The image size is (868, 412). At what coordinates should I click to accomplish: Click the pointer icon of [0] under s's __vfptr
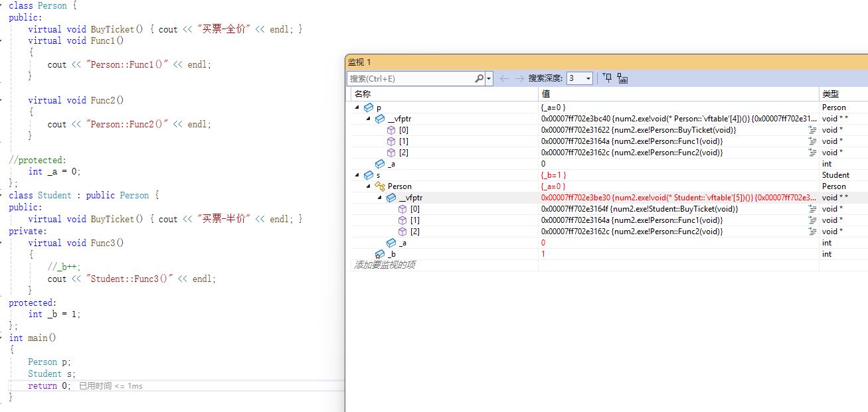[403, 209]
